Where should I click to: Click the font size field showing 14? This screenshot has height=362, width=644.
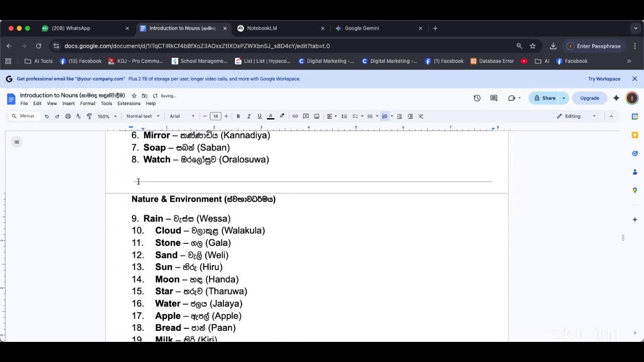coord(215,116)
